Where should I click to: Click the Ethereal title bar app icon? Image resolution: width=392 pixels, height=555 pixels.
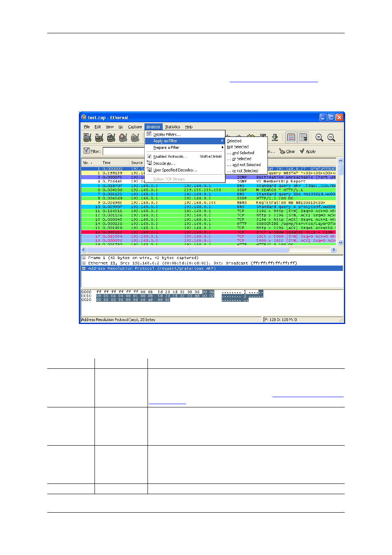click(x=84, y=117)
